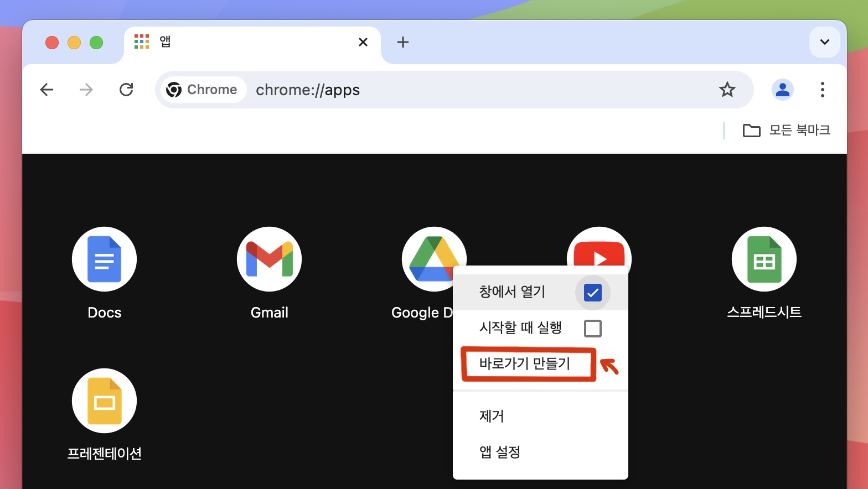
Task: Click the Chrome site info chip
Action: [x=203, y=90]
